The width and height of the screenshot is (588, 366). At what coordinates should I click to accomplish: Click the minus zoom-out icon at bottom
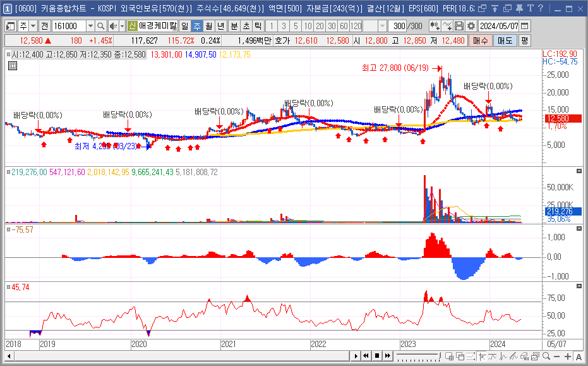(557, 356)
